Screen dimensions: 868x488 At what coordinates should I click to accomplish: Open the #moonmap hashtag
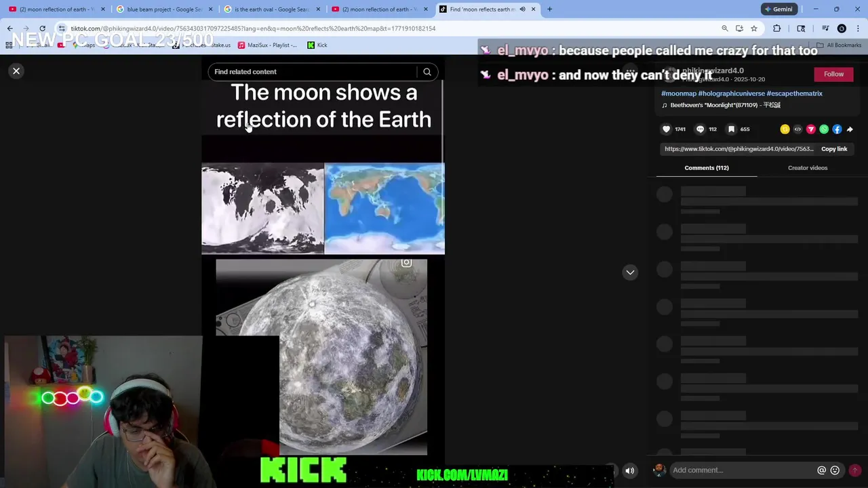pyautogui.click(x=679, y=94)
